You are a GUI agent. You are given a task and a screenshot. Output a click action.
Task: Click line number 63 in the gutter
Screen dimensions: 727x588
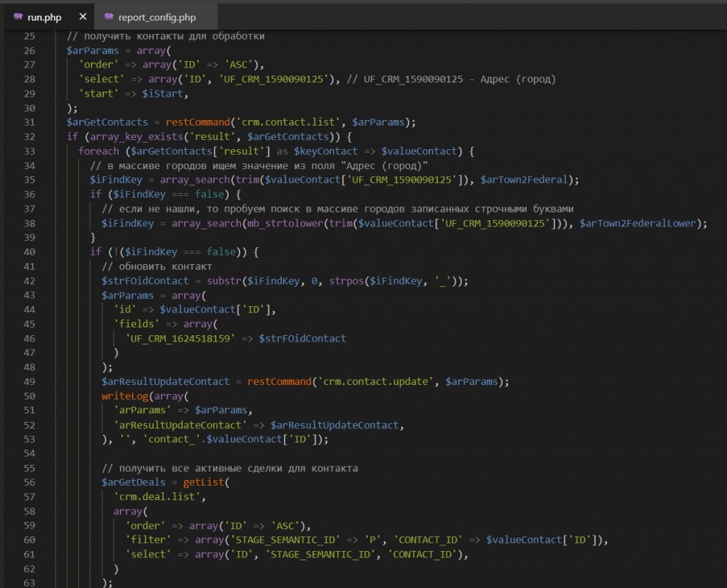tap(29, 583)
